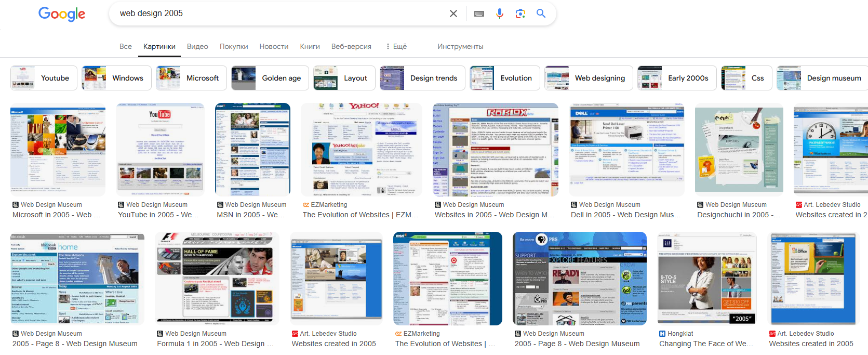
Task: Open the Видео tab
Action: coord(197,46)
